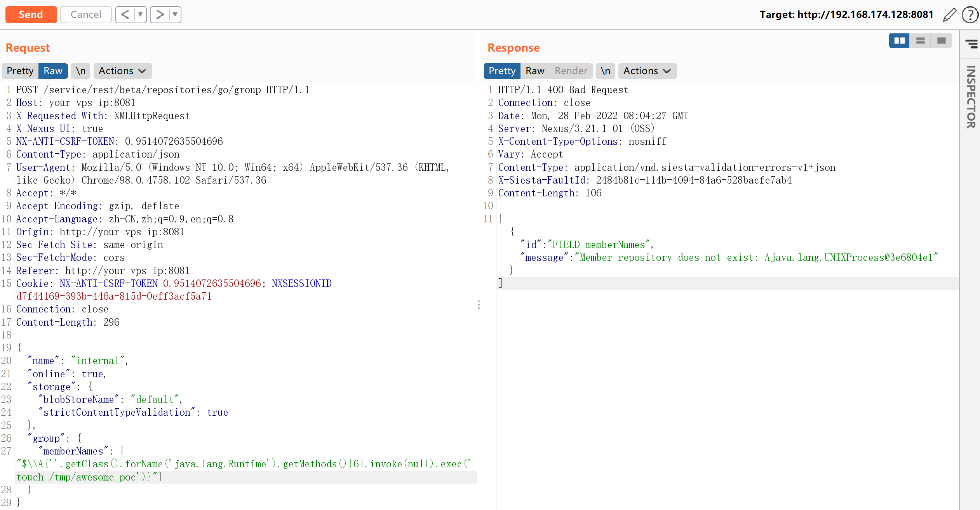Toggle Raw view in Response pane
980x510 pixels.
coord(534,71)
